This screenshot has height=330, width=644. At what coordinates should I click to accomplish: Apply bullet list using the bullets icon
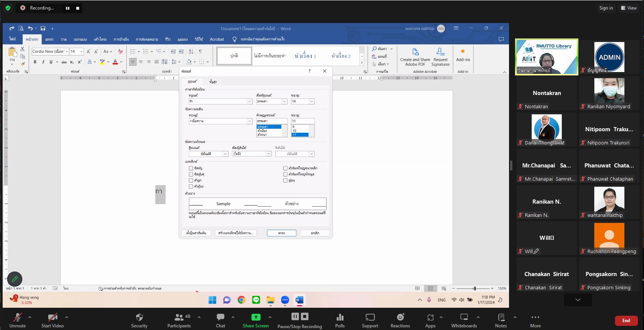pos(133,51)
